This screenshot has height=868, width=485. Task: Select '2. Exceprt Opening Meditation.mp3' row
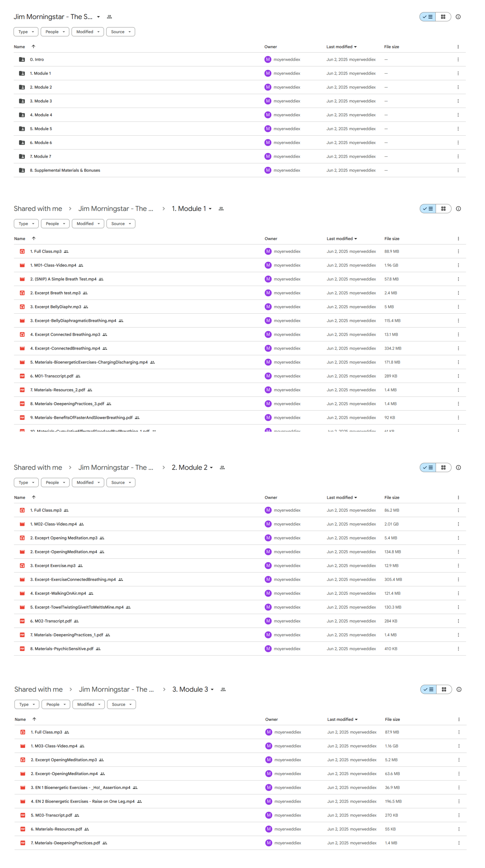point(240,538)
